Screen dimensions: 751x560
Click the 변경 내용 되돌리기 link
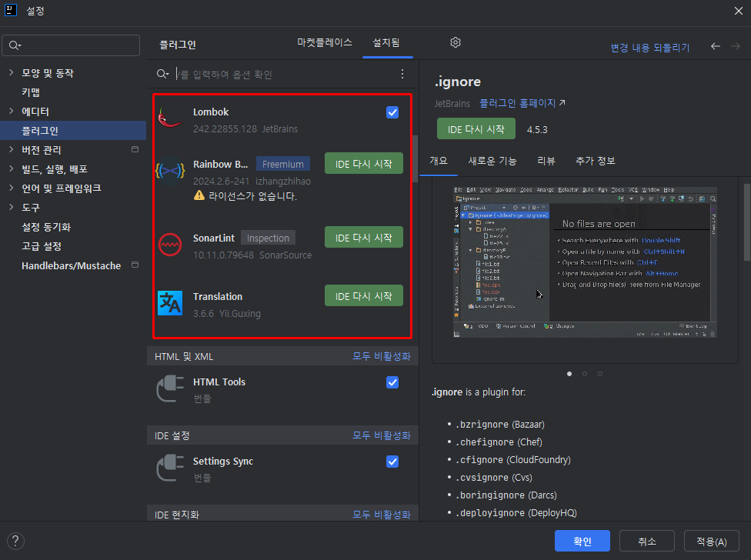tap(650, 48)
